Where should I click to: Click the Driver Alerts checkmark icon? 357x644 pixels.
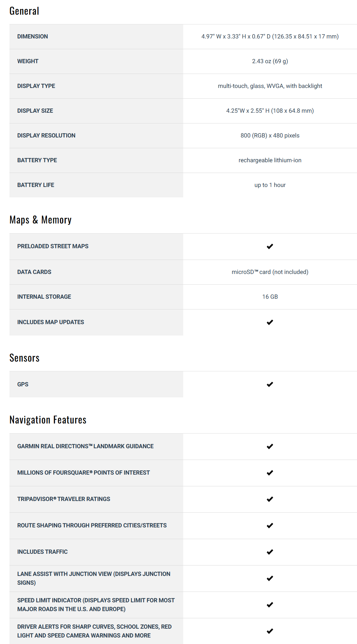[x=270, y=631]
